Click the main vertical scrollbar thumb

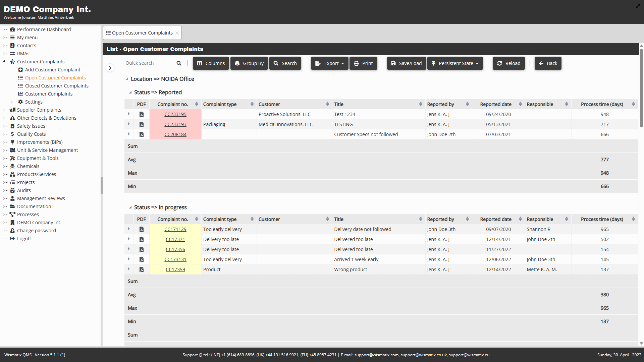tap(641, 88)
